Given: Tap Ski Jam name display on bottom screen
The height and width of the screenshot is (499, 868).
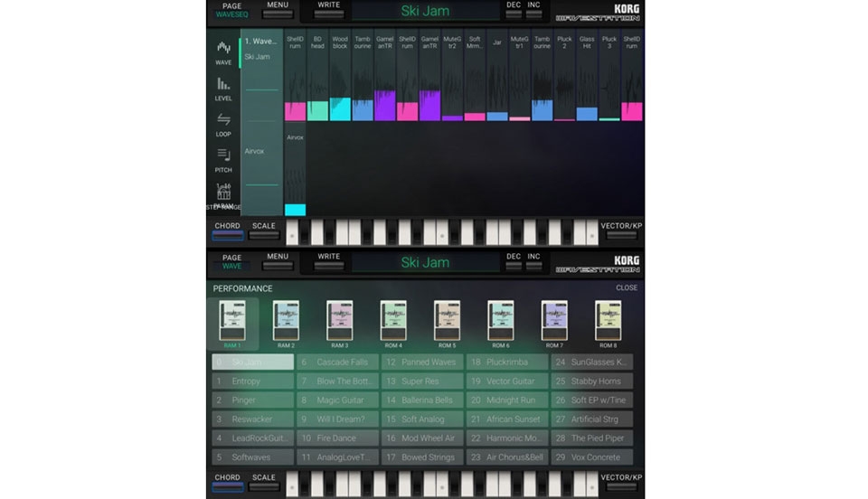Looking at the screenshot, I should pos(425,262).
